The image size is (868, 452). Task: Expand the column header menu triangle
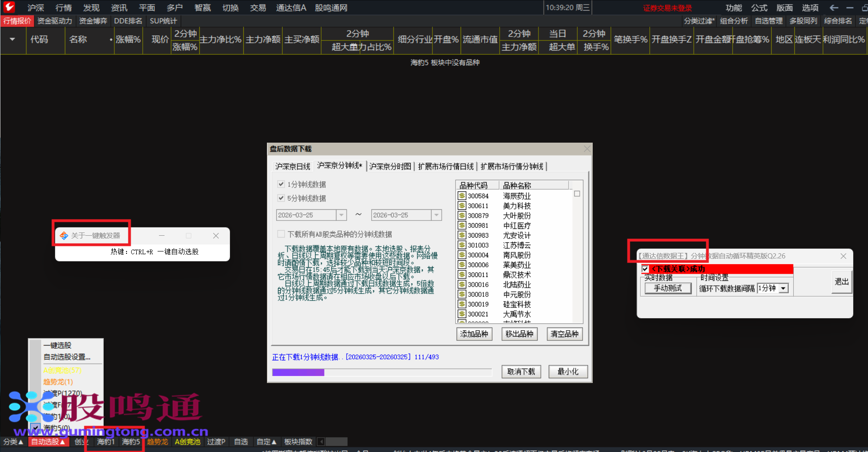click(x=13, y=39)
